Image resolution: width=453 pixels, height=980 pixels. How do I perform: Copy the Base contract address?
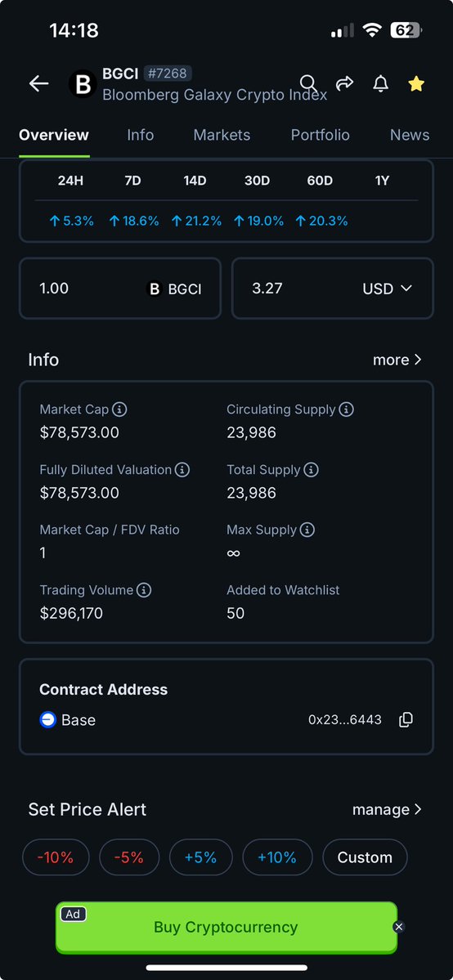[406, 720]
